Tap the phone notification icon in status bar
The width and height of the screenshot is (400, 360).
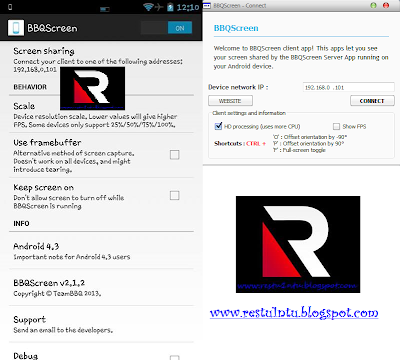(x=10, y=7)
